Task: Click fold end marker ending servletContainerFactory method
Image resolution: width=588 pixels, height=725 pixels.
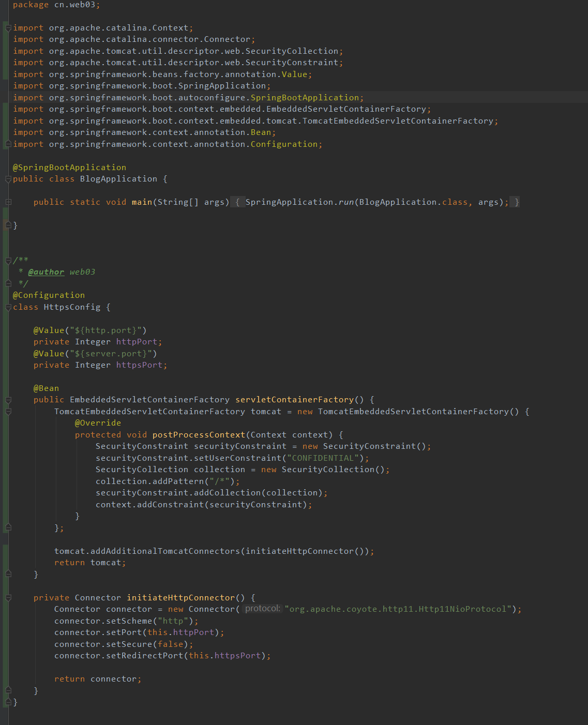Action: tap(8, 574)
